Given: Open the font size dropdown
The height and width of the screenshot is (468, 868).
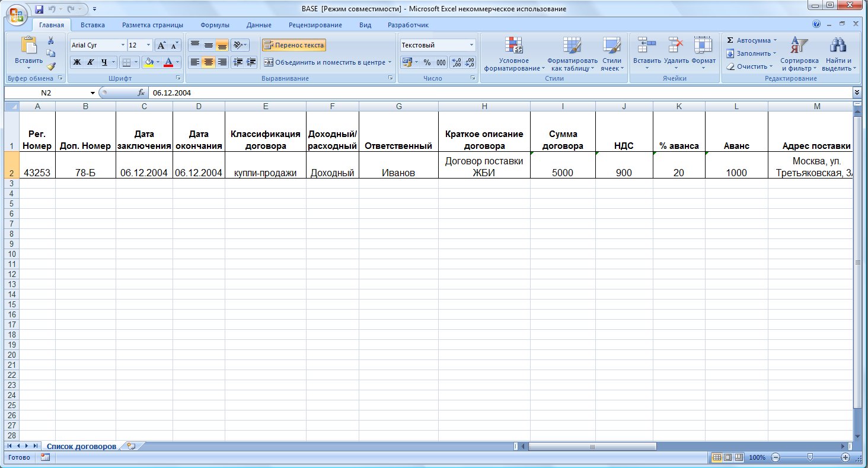Looking at the screenshot, I should (148, 45).
